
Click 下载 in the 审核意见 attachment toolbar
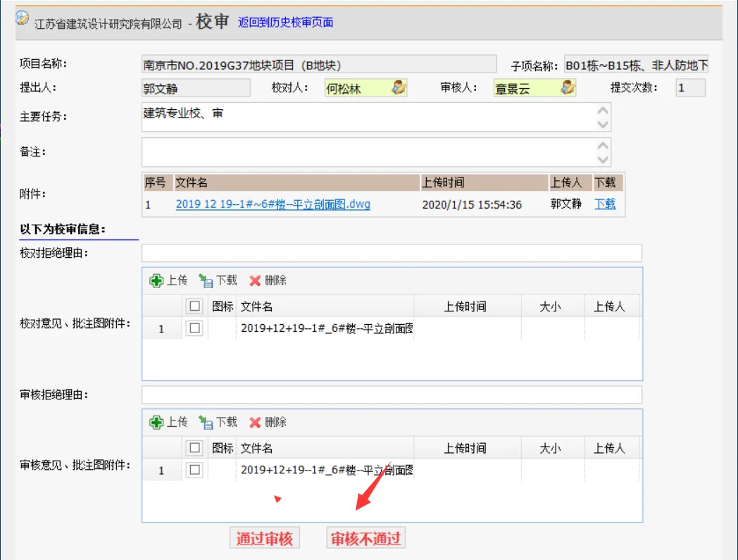click(218, 422)
